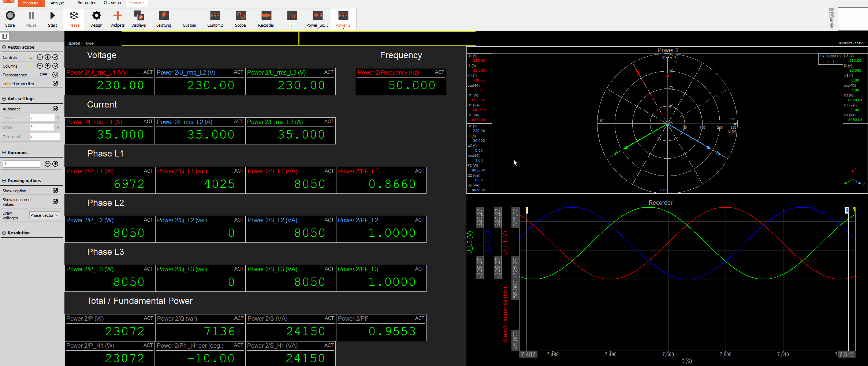This screenshot has height=366, width=868.
Task: Collapse the Axis settings section
Action: click(4, 99)
